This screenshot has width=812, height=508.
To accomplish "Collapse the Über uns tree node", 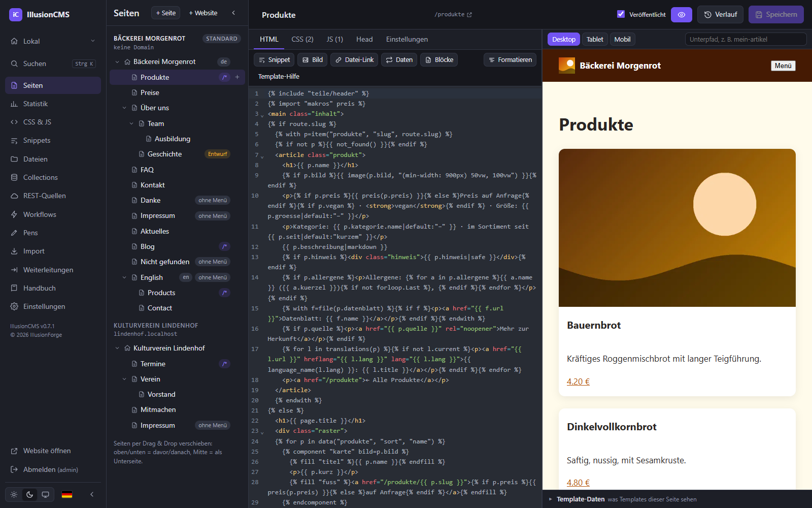I will click(124, 108).
